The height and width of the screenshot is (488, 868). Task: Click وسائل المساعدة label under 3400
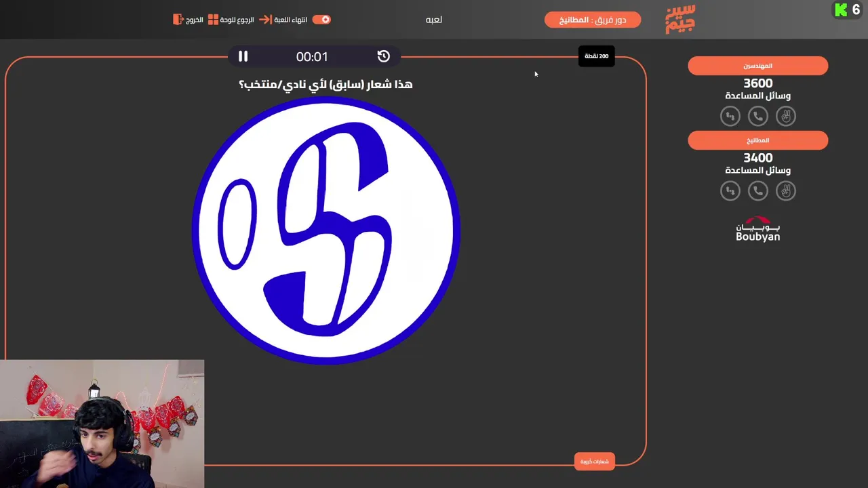[758, 171]
